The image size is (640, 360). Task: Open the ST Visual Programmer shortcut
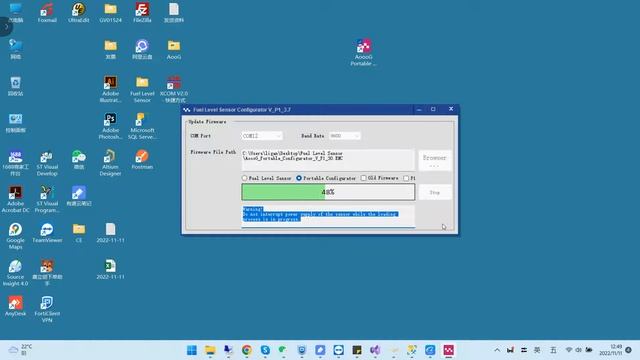47,199
